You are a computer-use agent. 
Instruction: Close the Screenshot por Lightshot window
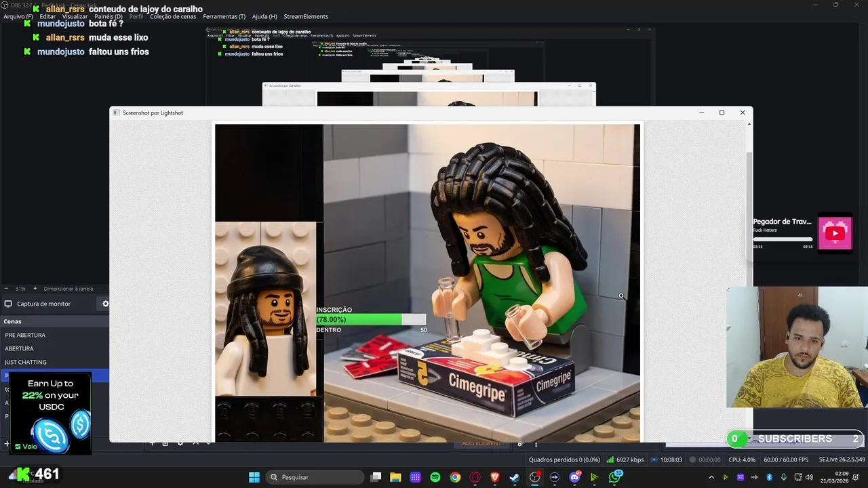(743, 113)
